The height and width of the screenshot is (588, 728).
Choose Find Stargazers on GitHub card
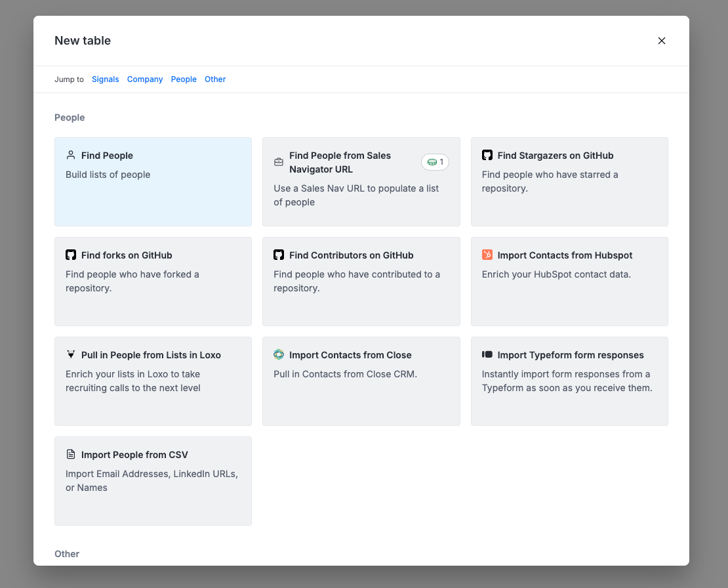tap(569, 182)
